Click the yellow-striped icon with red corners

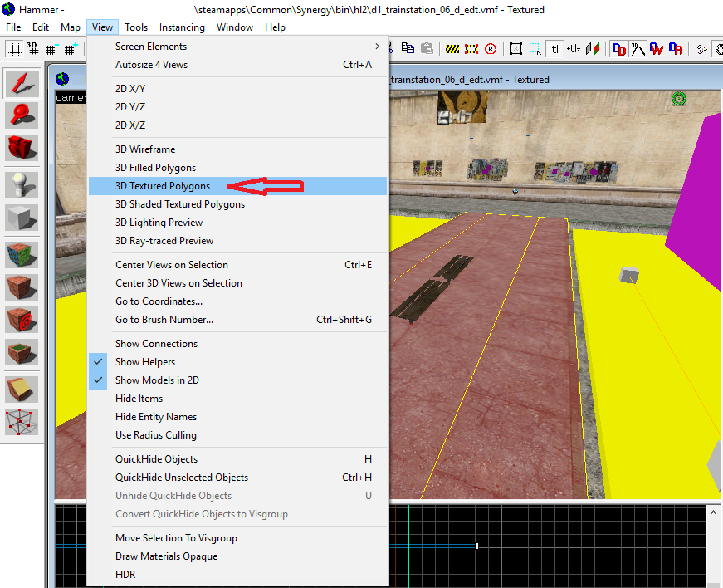pyautogui.click(x=471, y=48)
